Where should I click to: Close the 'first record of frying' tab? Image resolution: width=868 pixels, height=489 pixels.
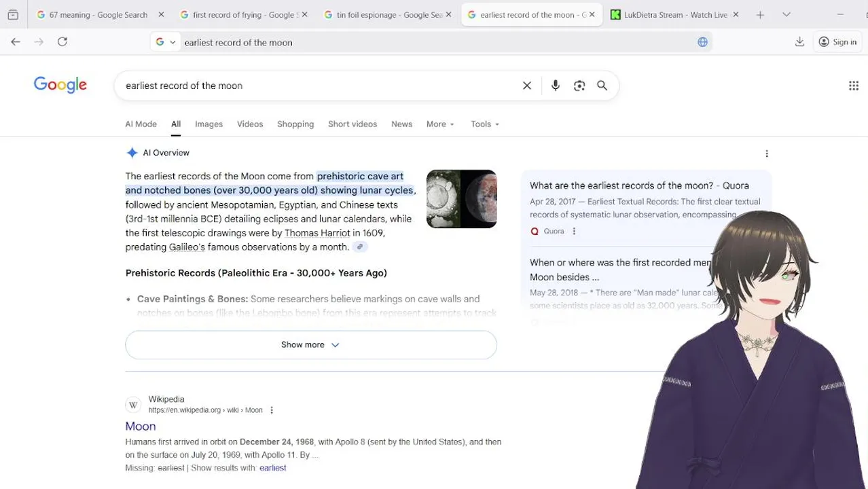(304, 14)
